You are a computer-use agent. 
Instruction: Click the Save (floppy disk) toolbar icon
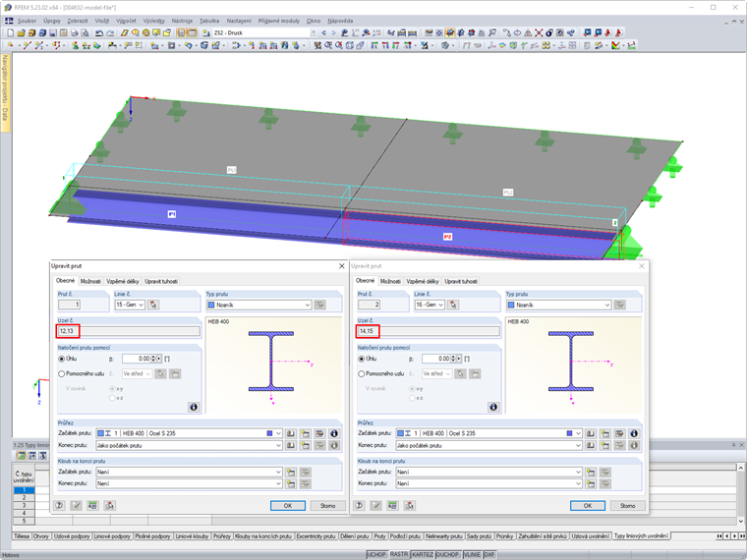pos(52,32)
